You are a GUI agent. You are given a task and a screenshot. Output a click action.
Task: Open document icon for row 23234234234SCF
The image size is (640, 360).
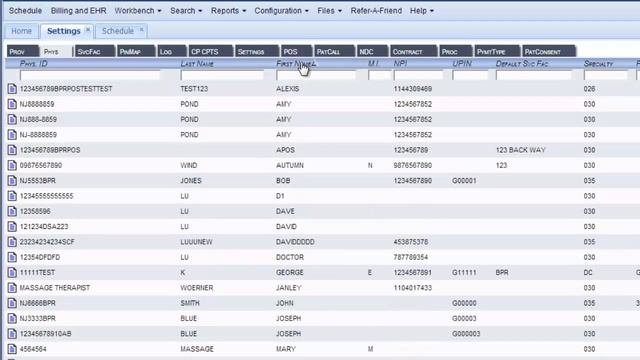tap(12, 242)
